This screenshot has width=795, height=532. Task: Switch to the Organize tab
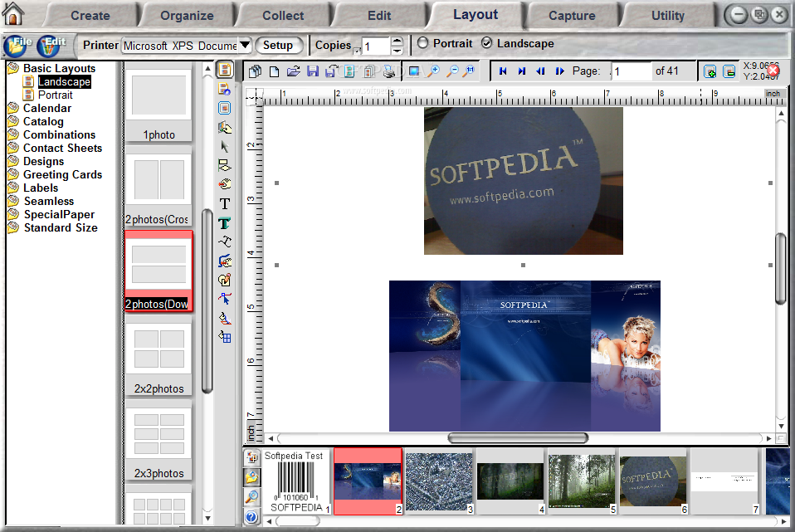(187, 16)
